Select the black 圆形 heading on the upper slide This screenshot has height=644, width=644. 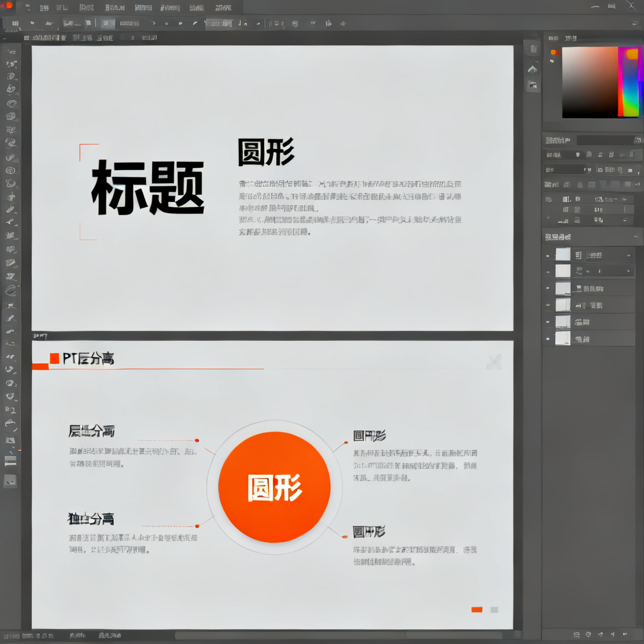coord(266,152)
